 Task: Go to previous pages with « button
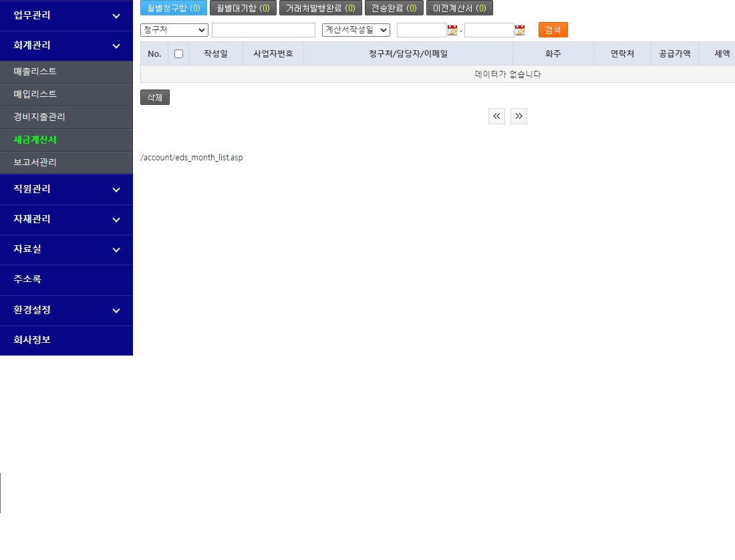496,116
